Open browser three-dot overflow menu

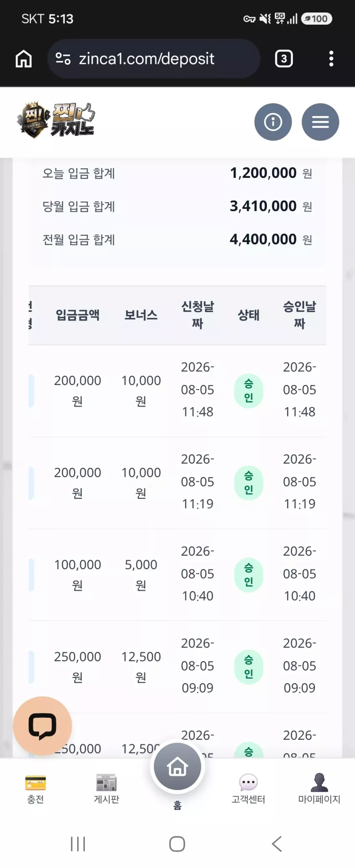pos(331,58)
